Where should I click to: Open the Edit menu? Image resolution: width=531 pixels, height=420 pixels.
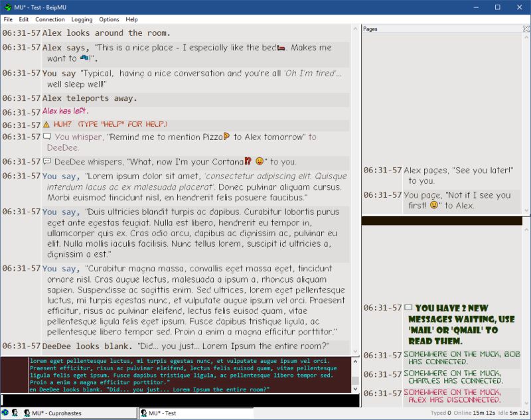[x=24, y=19]
